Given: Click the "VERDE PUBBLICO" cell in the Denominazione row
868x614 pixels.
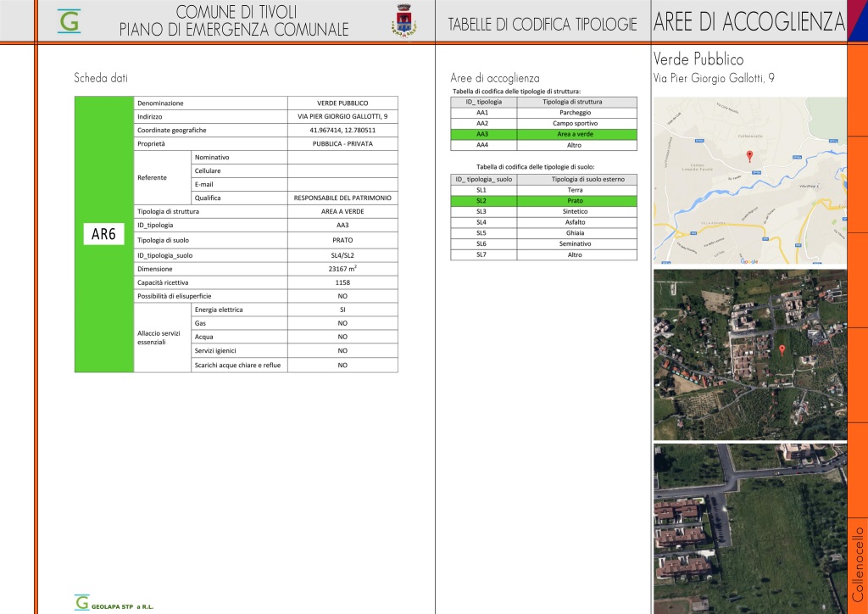Looking at the screenshot, I should 342,103.
